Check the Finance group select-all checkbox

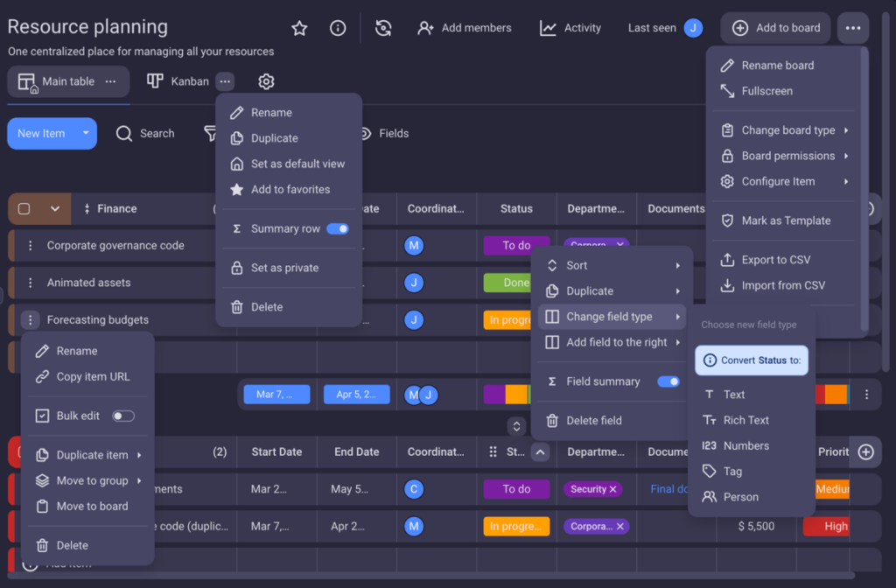[24, 209]
